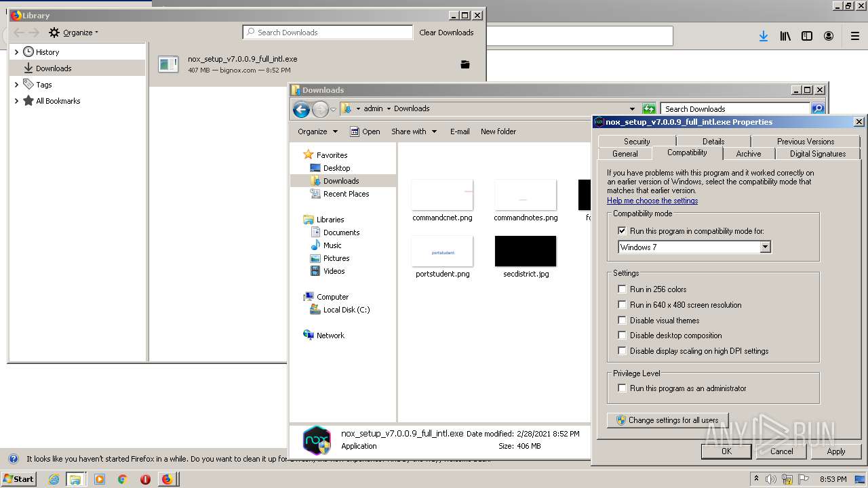This screenshot has width=868, height=488.
Task: Open Windows Explorer taskbar icon
Action: click(75, 479)
